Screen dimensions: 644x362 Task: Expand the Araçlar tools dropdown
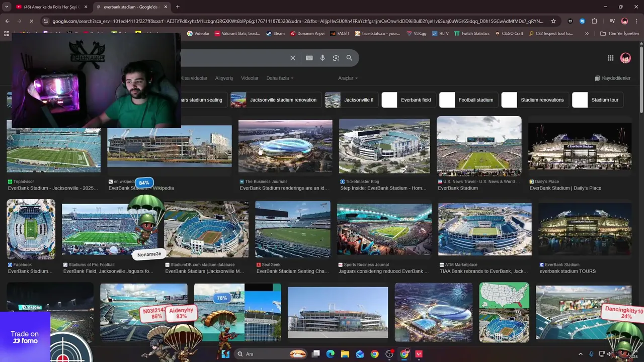pos(348,78)
